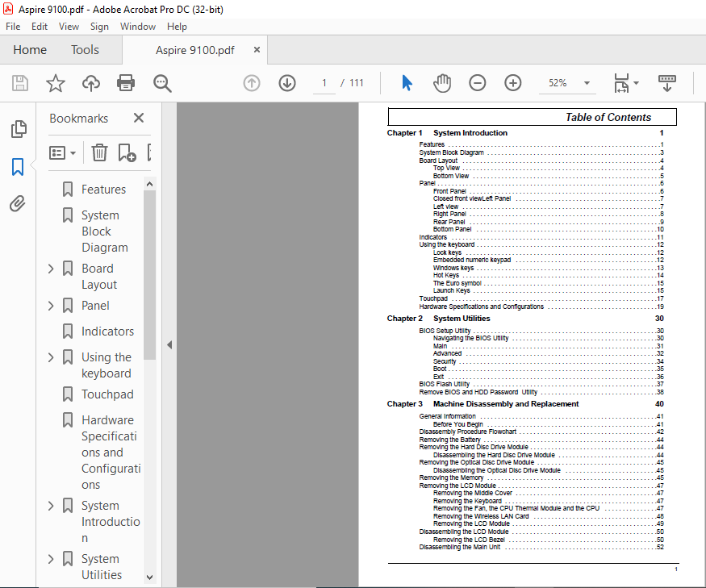Expand System Utilities bookmark
This screenshot has height=588, width=706.
[51, 559]
